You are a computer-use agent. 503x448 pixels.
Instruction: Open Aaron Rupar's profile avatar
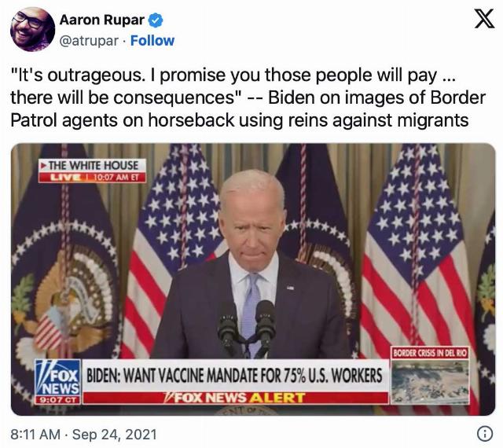click(x=32, y=29)
